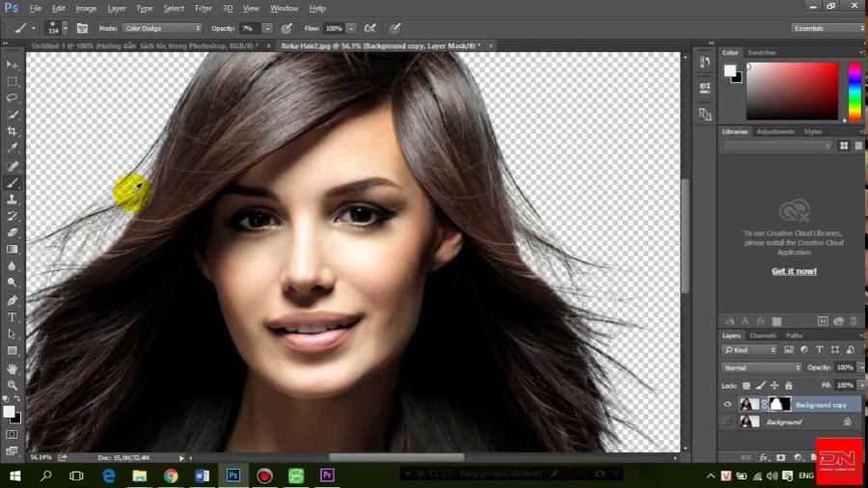The width and height of the screenshot is (868, 488).
Task: Toggle lock transparent pixels in Layers panel
Action: [746, 385]
